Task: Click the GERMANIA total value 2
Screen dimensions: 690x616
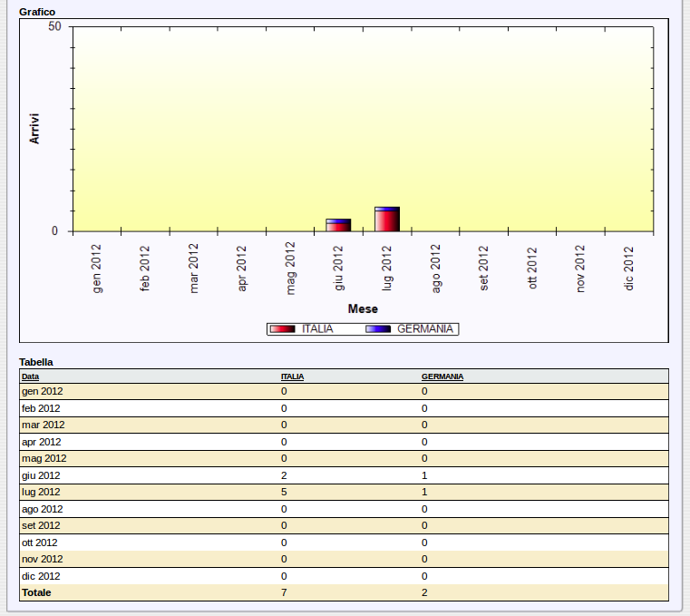Action: point(424,592)
